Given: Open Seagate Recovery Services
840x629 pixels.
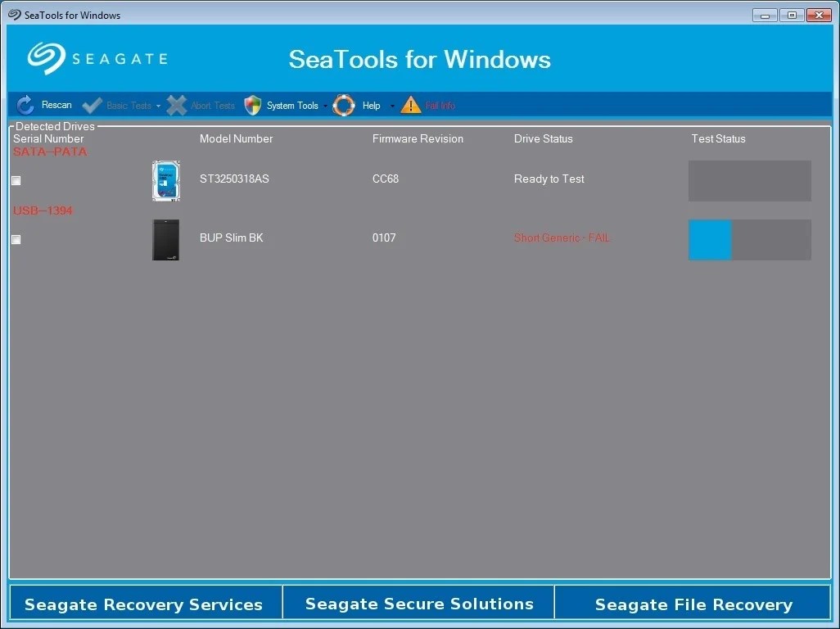Looking at the screenshot, I should point(145,604).
